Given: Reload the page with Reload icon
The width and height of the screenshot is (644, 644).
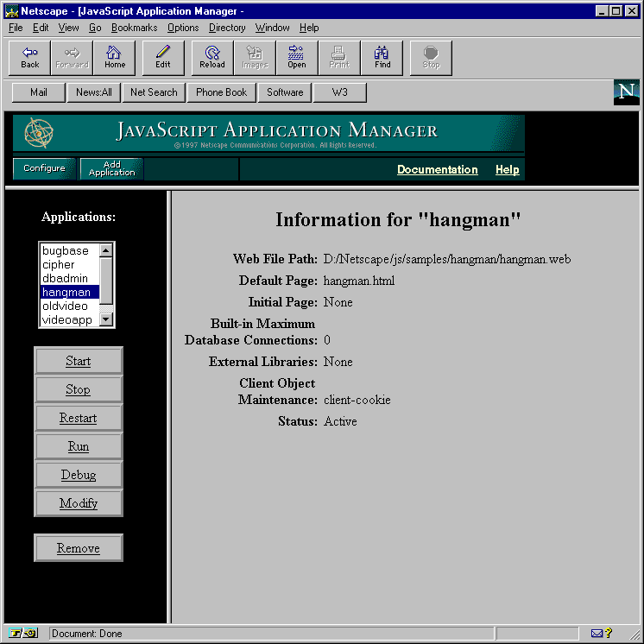Looking at the screenshot, I should click(212, 57).
